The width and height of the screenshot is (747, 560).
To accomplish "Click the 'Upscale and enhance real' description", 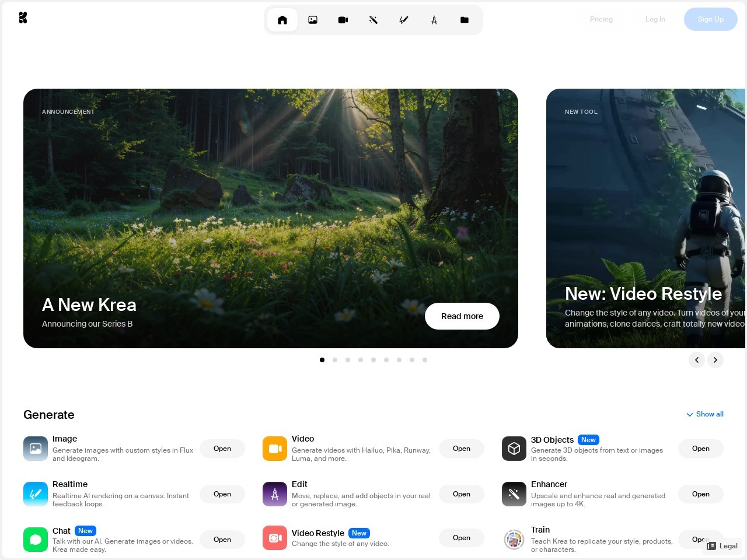I will 598,500.
